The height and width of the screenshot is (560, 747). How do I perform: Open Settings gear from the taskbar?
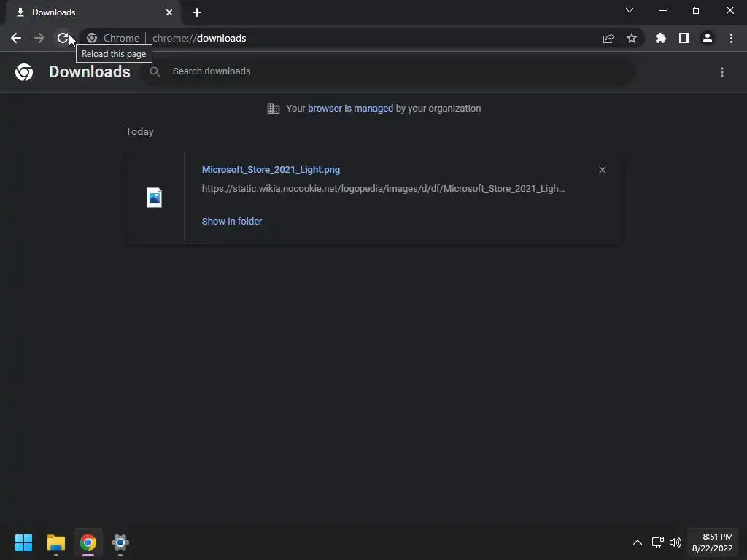120,542
